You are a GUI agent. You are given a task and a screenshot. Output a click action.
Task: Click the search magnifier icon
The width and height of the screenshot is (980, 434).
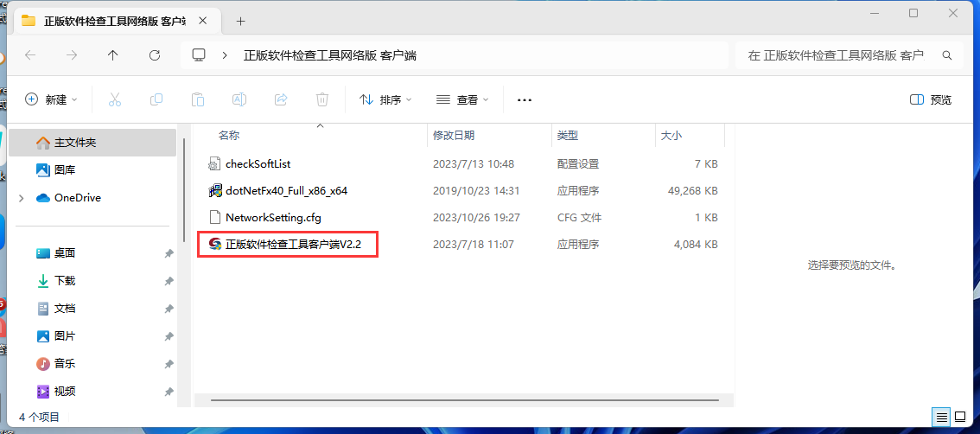pyautogui.click(x=947, y=55)
